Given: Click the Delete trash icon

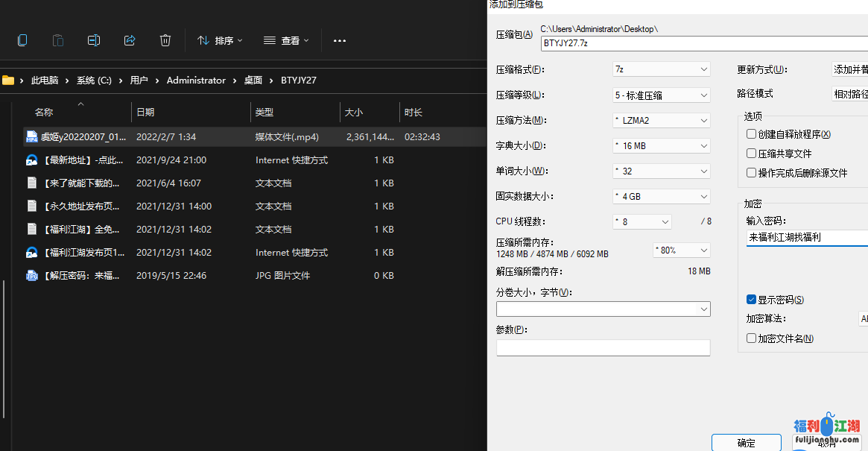Looking at the screenshot, I should tap(165, 40).
